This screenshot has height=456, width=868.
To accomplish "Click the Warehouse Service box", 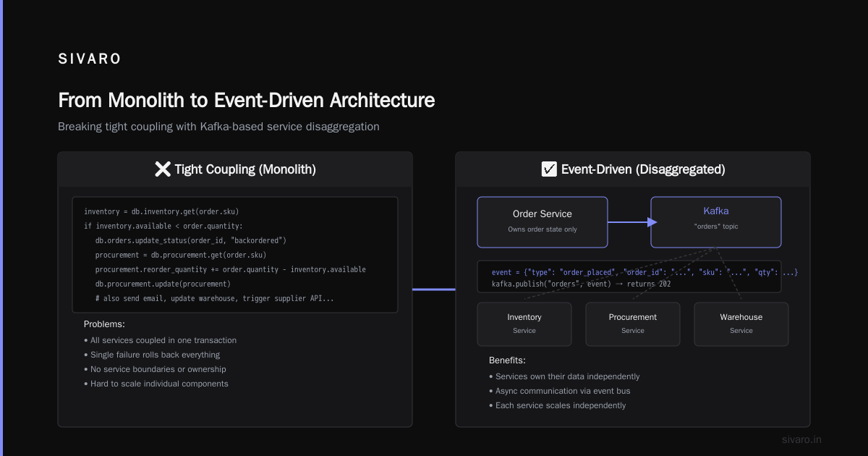I will (x=741, y=324).
